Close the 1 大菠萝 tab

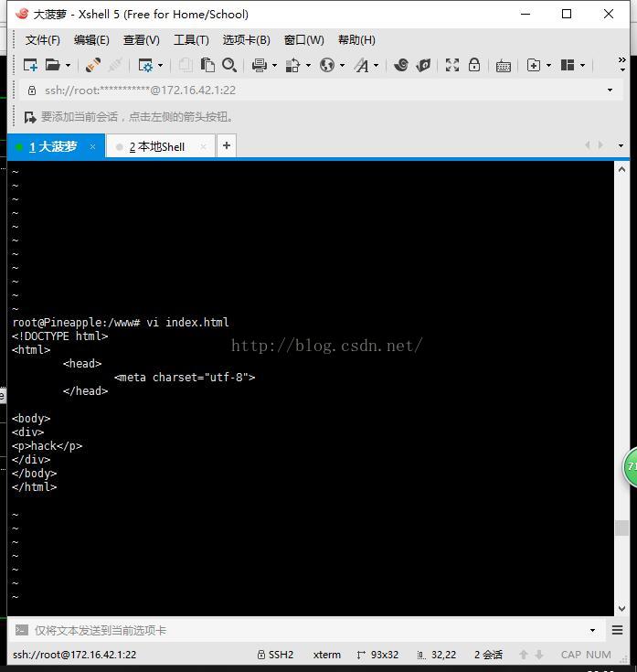point(92,146)
